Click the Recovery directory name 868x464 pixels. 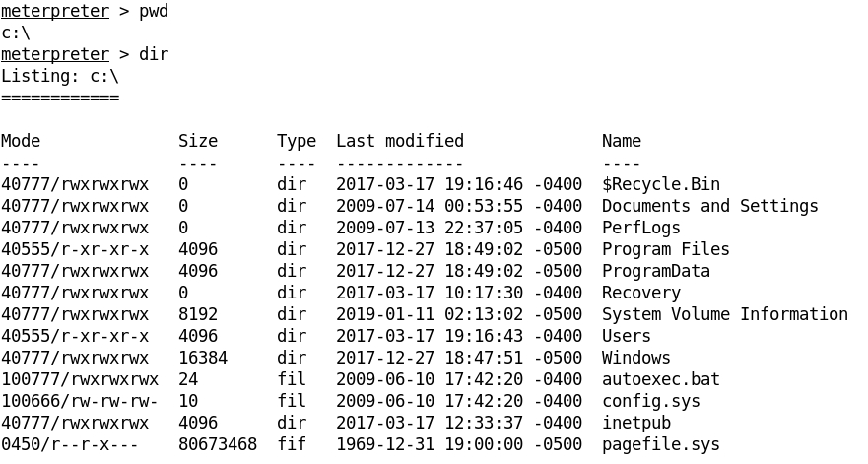click(x=640, y=293)
